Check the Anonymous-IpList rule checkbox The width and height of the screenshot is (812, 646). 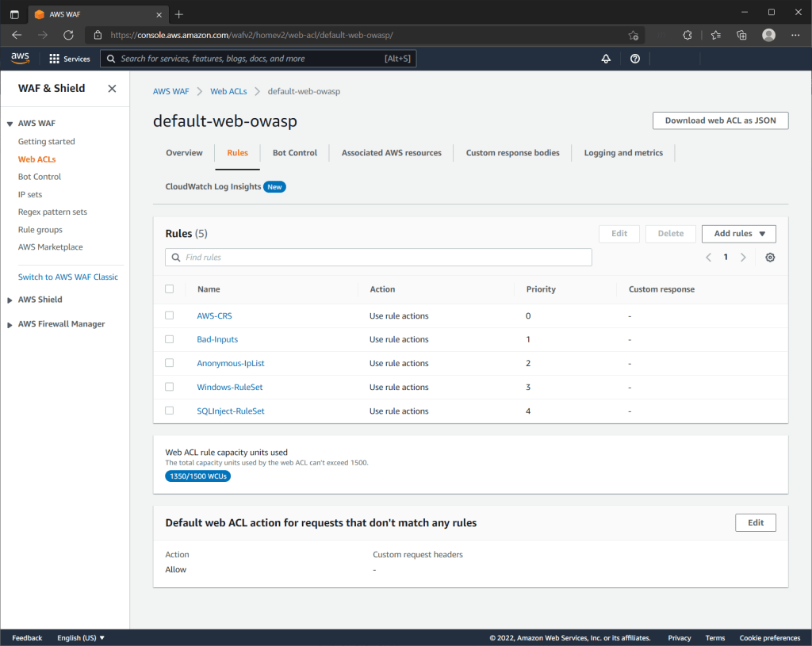[169, 363]
